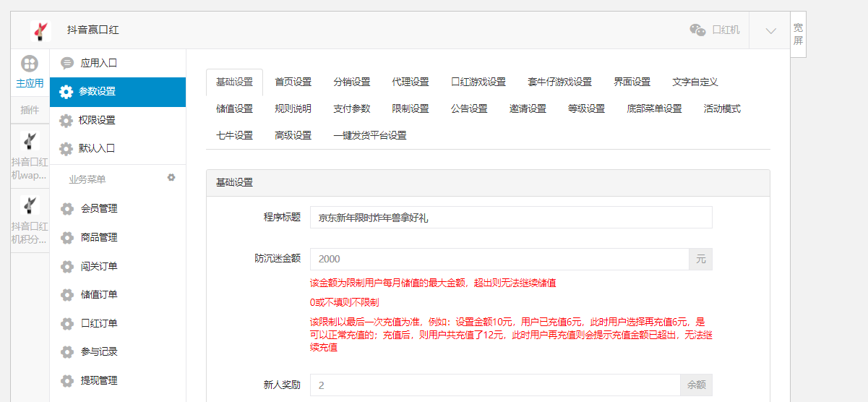868x402 pixels.
Task: Switch to the 首页设置 tab
Action: pos(293,82)
